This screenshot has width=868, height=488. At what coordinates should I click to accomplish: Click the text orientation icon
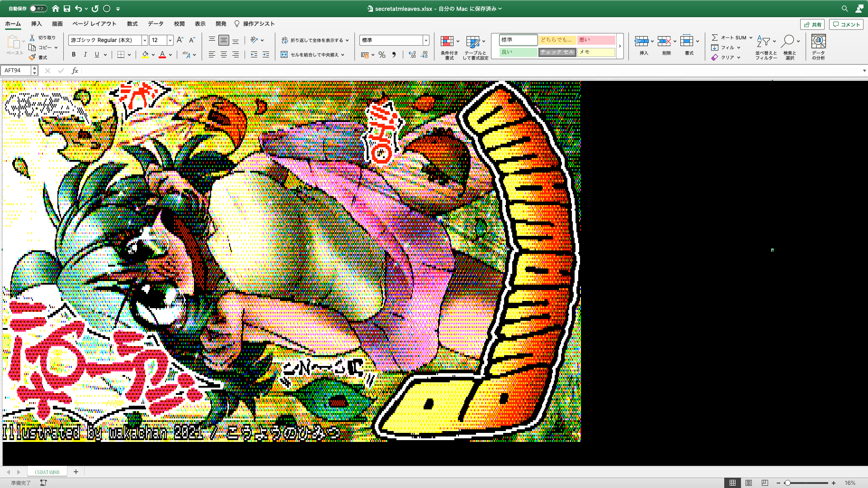254,40
